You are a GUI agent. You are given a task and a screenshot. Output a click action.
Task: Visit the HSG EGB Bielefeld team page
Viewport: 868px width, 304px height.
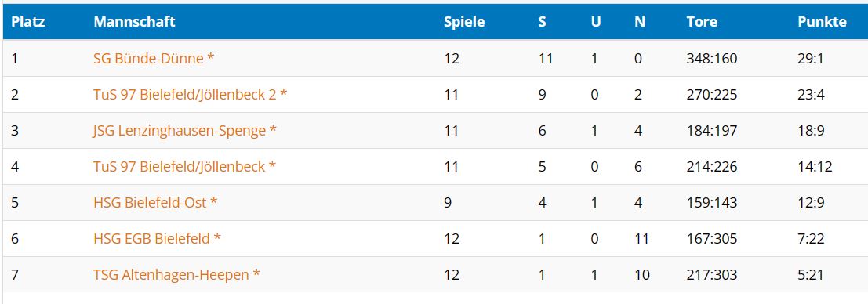pyautogui.click(x=158, y=238)
